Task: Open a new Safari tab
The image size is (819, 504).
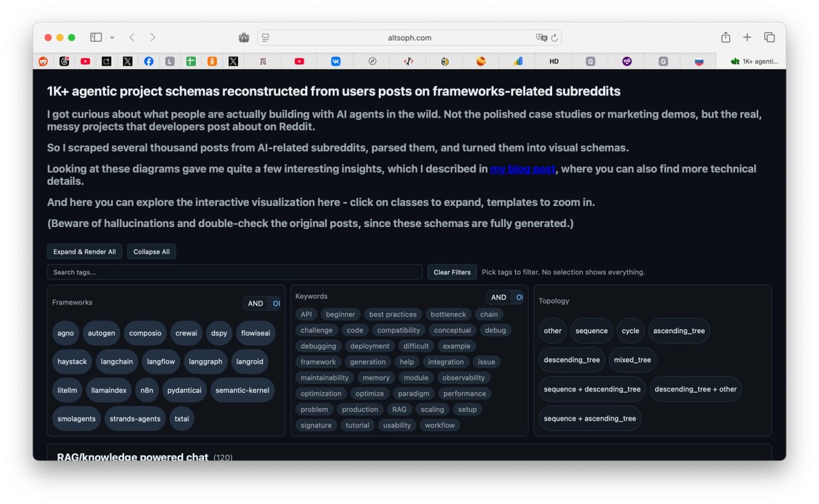Action: click(747, 38)
